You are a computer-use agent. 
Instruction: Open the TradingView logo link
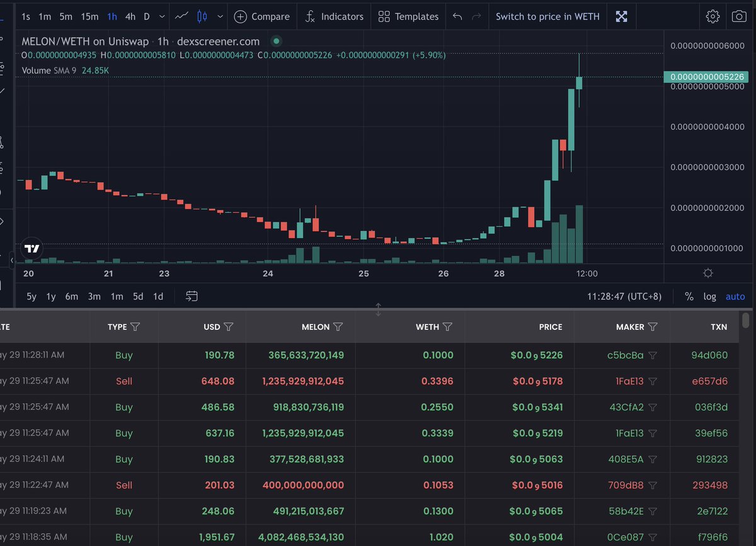[x=31, y=249]
